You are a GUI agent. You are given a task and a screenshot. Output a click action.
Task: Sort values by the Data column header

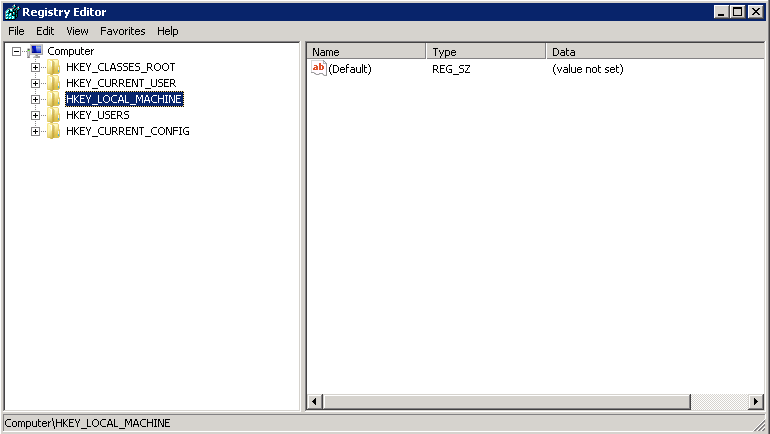(656, 52)
